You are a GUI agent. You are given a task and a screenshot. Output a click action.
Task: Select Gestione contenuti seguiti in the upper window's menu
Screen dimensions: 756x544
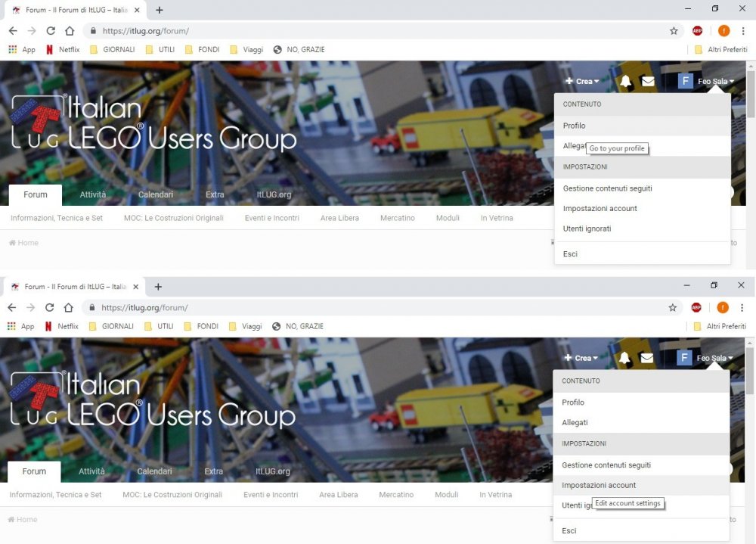[x=642, y=188]
